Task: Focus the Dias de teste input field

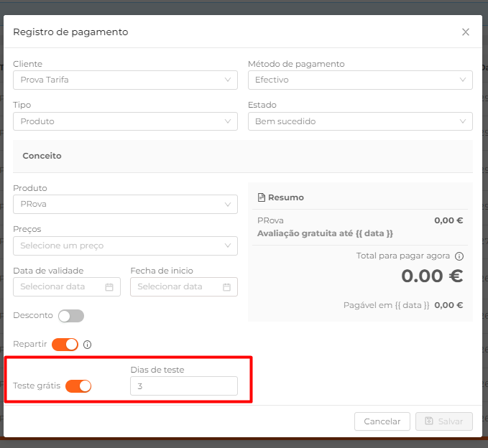Action: click(183, 386)
